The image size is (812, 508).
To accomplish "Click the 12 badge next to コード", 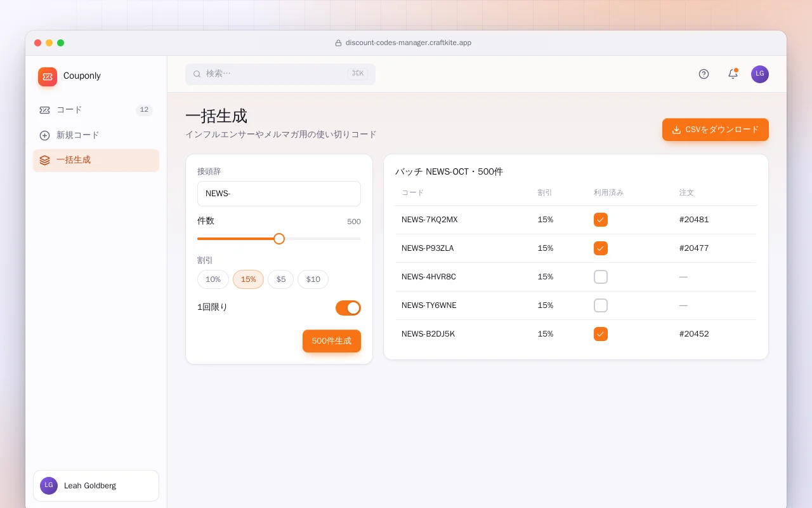I will tap(144, 110).
